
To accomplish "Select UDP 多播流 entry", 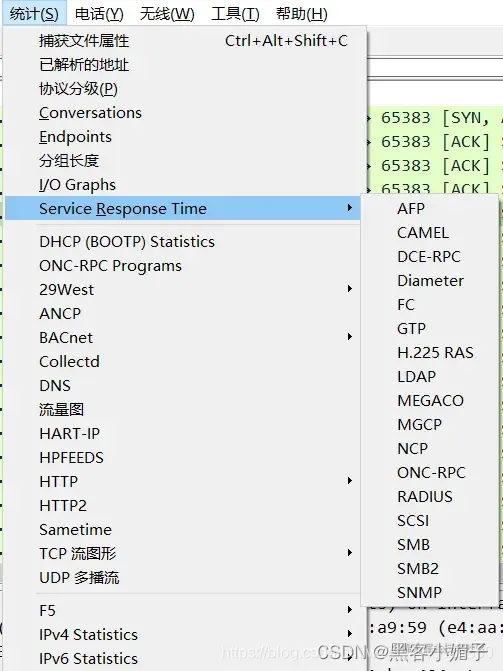I will pyautogui.click(x=183, y=577).
